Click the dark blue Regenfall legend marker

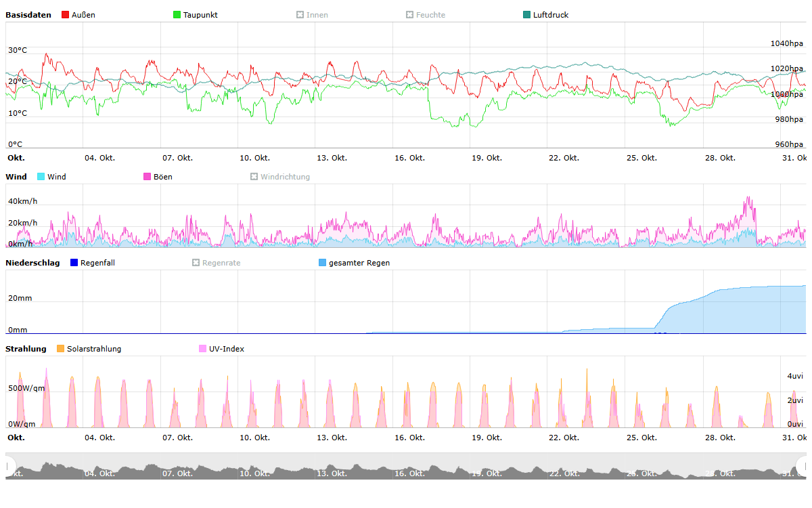74,263
